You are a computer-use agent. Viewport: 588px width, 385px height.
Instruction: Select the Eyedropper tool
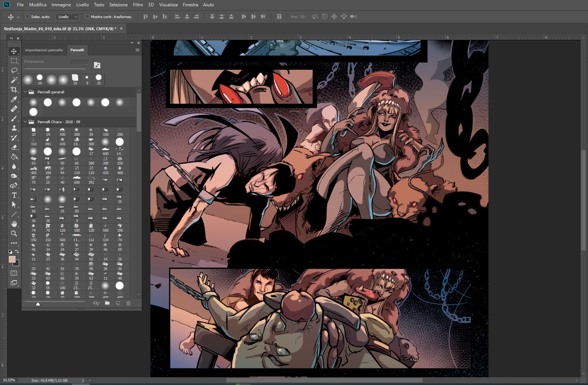point(14,99)
